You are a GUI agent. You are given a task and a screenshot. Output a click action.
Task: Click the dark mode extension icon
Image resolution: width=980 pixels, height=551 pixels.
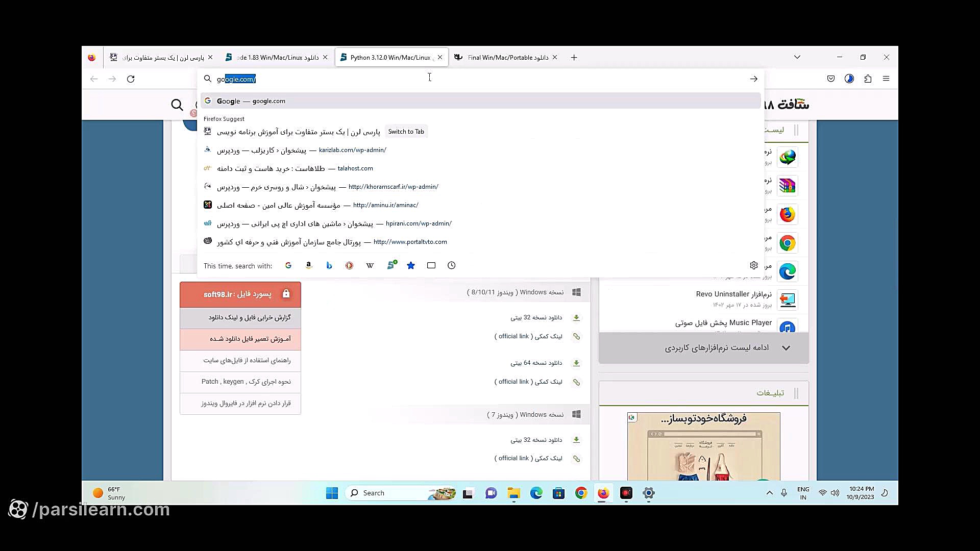coord(849,79)
